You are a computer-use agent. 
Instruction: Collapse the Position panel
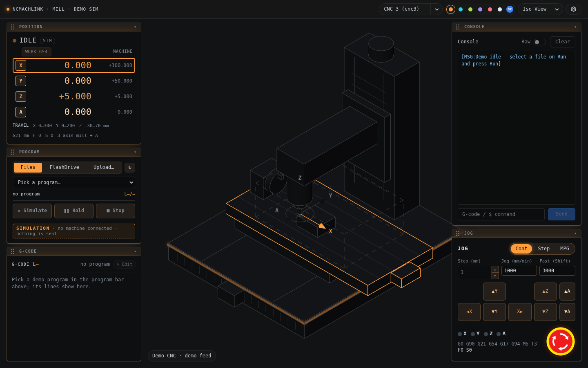coord(135,27)
